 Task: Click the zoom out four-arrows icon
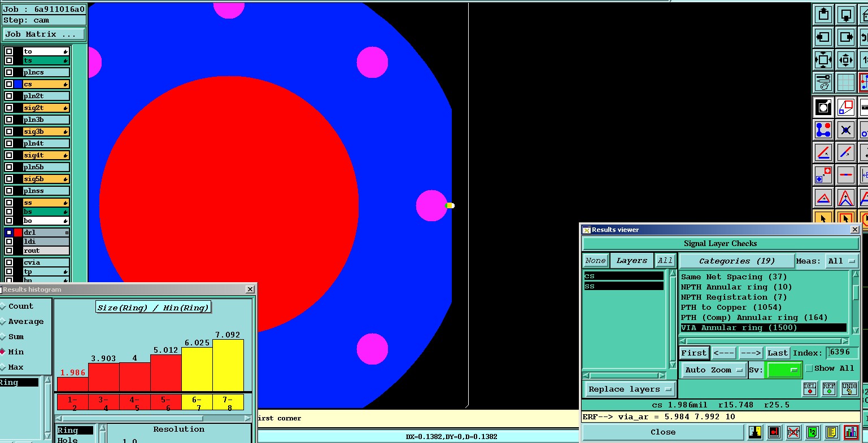[823, 60]
